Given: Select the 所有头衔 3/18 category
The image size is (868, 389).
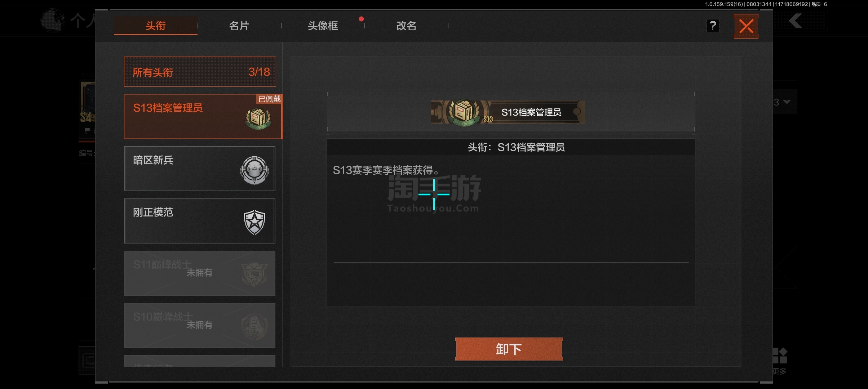Looking at the screenshot, I should [x=200, y=72].
